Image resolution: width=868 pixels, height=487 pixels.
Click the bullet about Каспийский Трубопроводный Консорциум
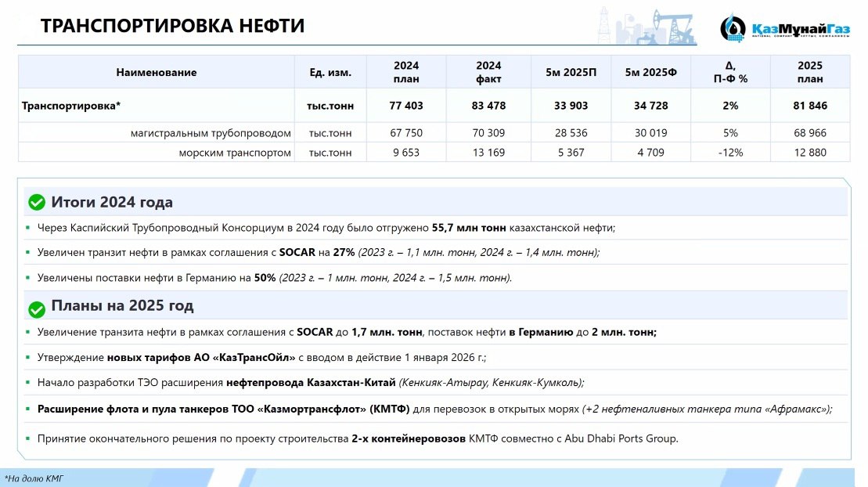pos(326,228)
